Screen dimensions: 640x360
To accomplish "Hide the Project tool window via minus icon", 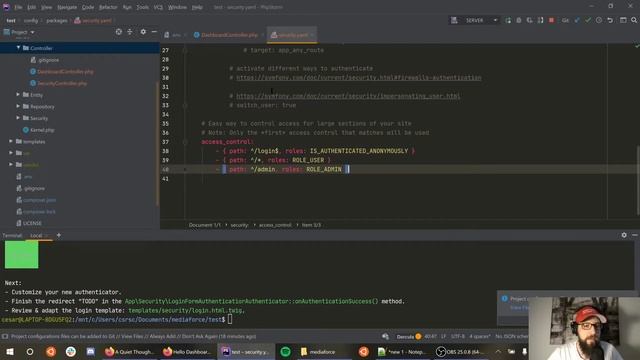I will coord(154,31).
